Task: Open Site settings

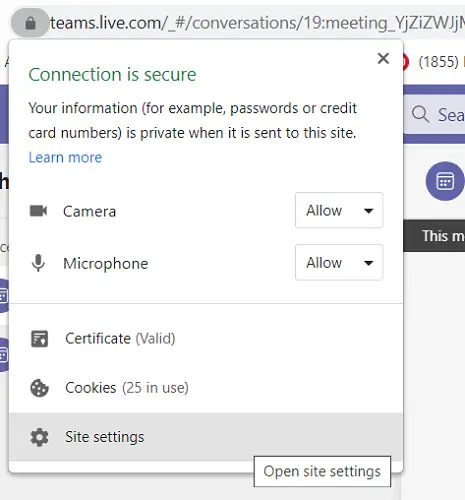Action: [206, 437]
